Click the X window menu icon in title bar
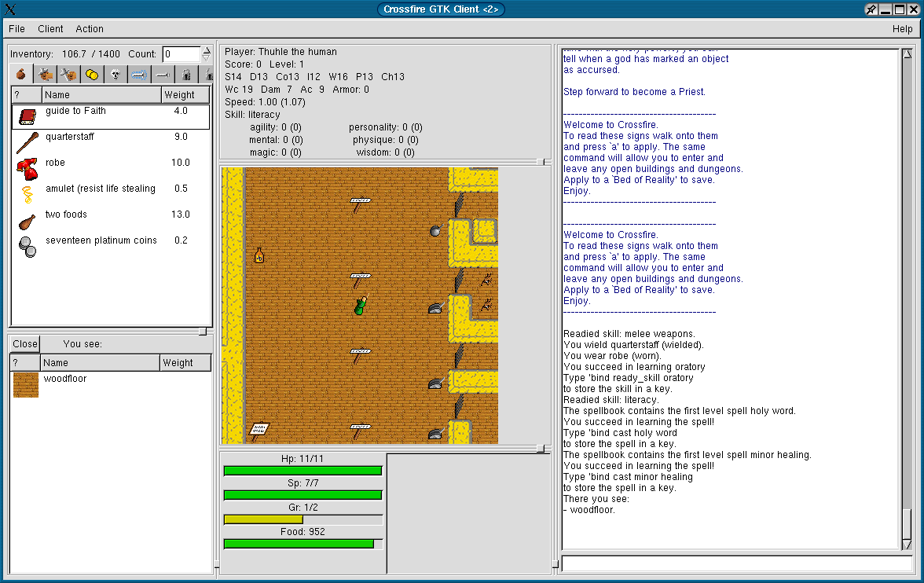Viewport: 924px width, 583px height. pos(11,9)
